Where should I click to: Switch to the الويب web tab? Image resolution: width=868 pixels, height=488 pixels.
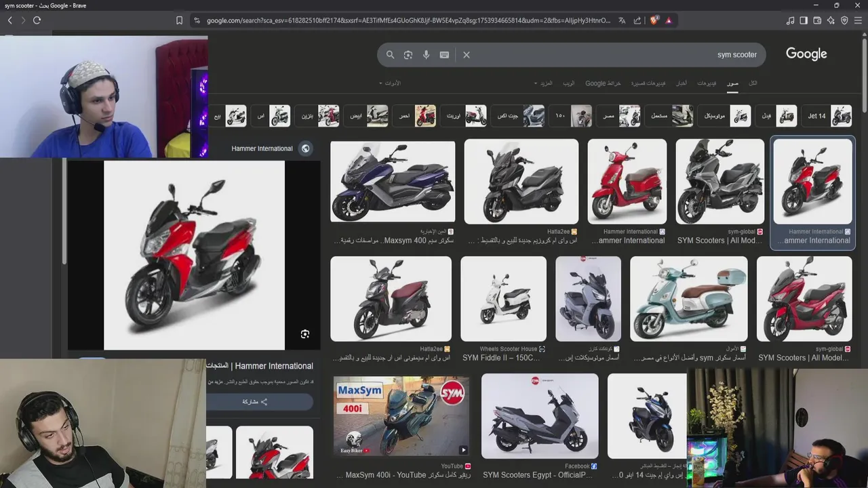pos(569,83)
